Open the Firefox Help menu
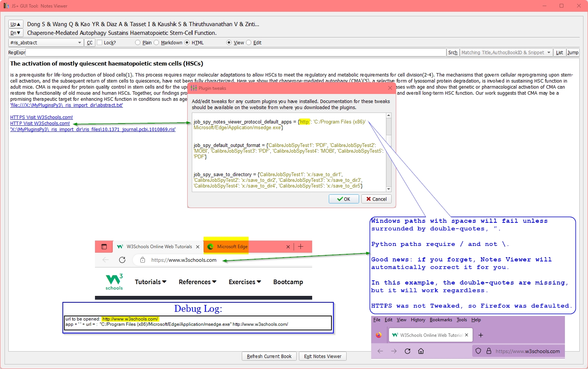Viewport: 588px width, 369px height. pyautogui.click(x=476, y=320)
